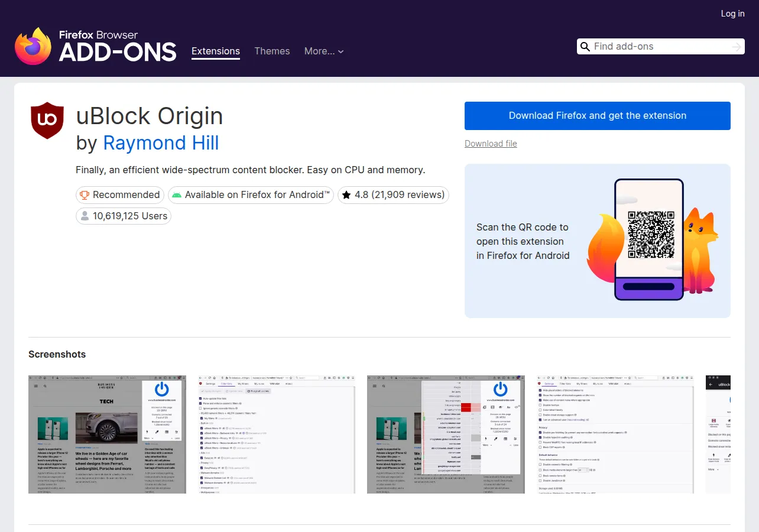Click the Download file link
Viewport: 759px width, 532px height.
coord(491,144)
